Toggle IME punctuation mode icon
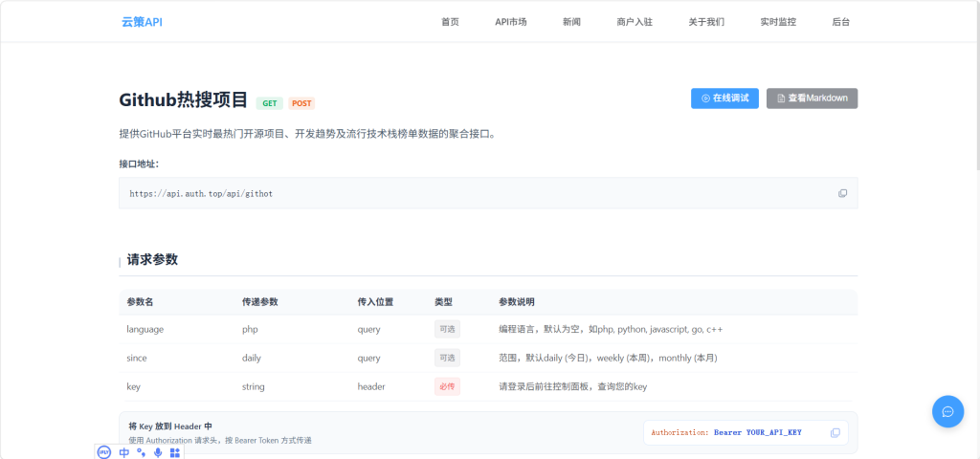The image size is (980, 459). (141, 452)
